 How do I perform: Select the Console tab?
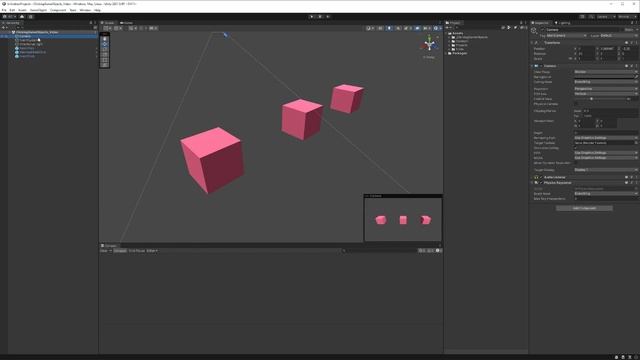[109, 246]
